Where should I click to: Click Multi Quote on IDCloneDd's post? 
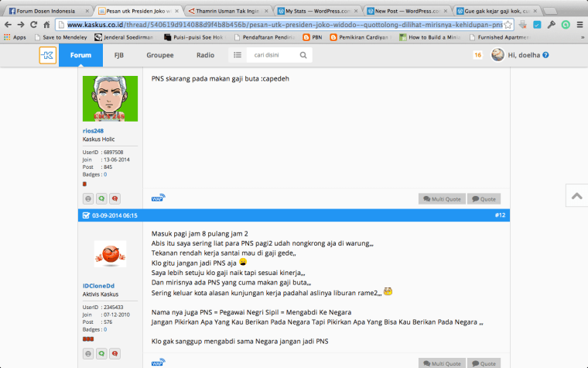(x=442, y=363)
